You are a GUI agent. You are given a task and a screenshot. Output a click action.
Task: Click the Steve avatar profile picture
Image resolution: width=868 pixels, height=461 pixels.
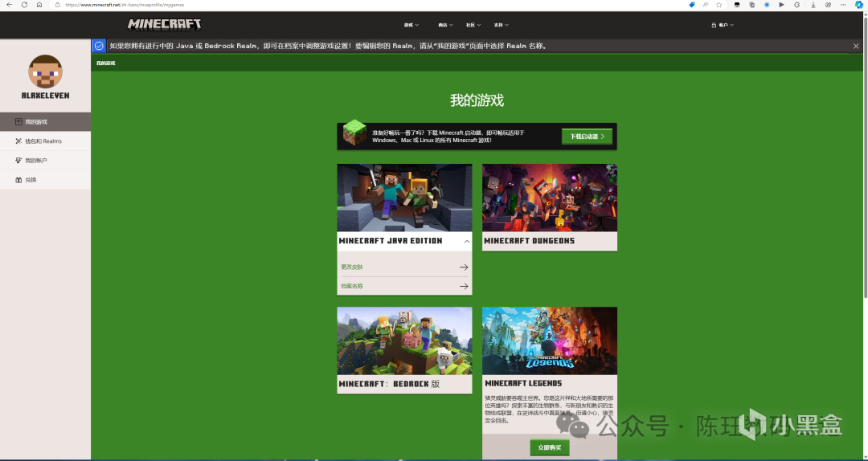pos(45,71)
